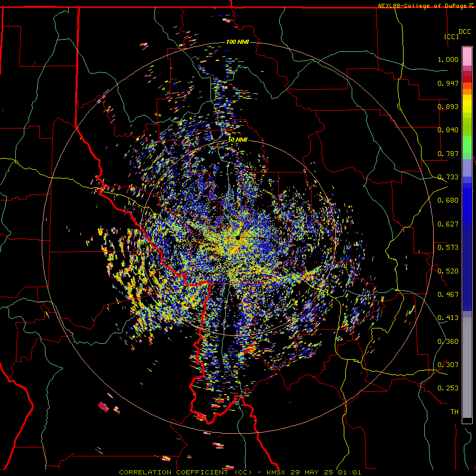476x476 pixels.
Task: Select the 0.573 scale value
Action: pyautogui.click(x=448, y=248)
